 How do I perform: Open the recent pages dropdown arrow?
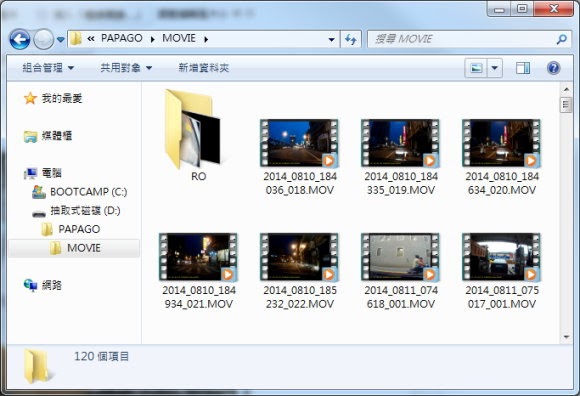coord(61,39)
